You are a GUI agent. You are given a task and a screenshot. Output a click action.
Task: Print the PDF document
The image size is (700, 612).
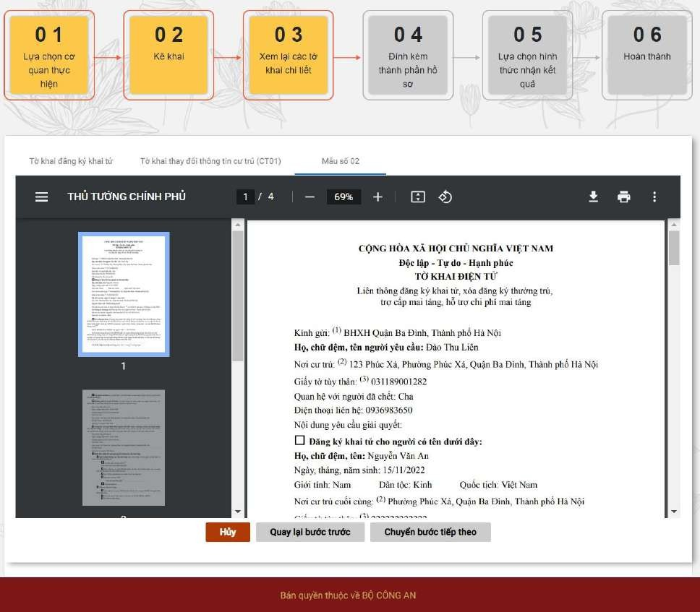(624, 197)
